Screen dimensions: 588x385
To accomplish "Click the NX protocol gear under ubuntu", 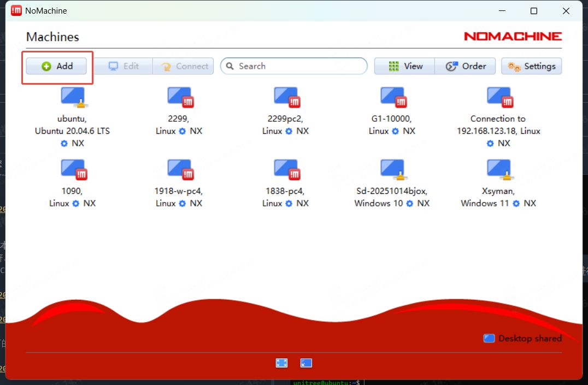I will tap(64, 144).
